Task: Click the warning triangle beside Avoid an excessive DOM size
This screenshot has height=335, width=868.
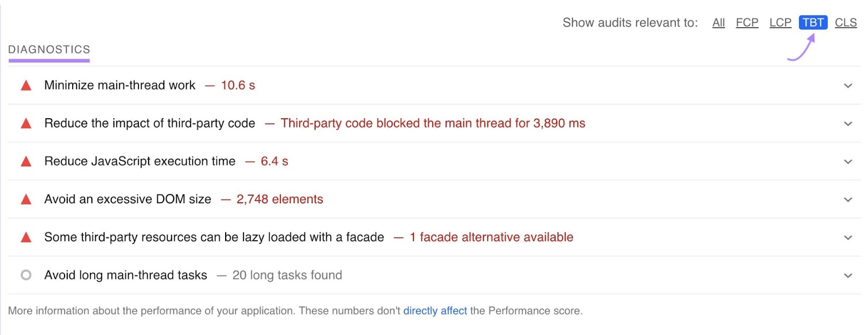Action: pos(25,199)
